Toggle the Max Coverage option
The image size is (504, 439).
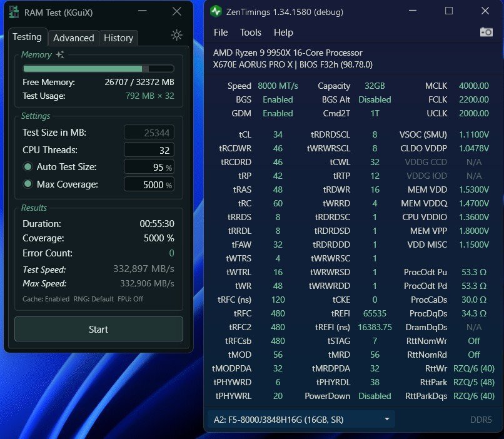28,184
